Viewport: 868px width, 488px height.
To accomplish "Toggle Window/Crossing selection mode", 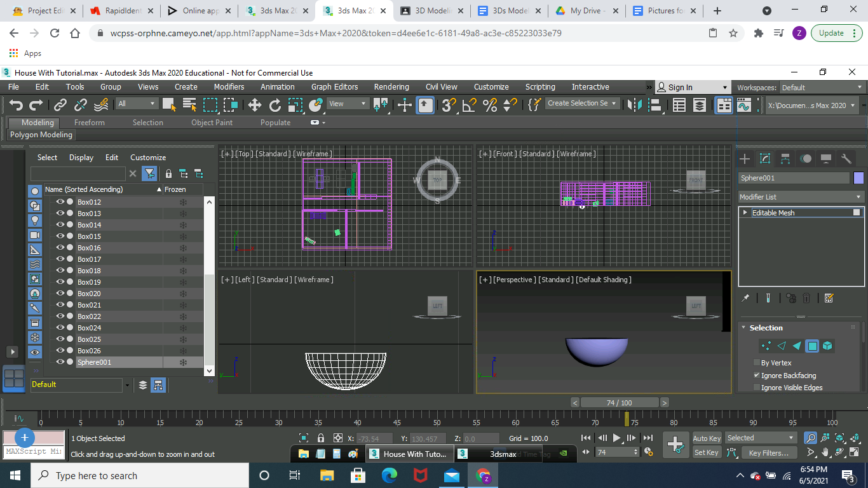I will tap(230, 105).
